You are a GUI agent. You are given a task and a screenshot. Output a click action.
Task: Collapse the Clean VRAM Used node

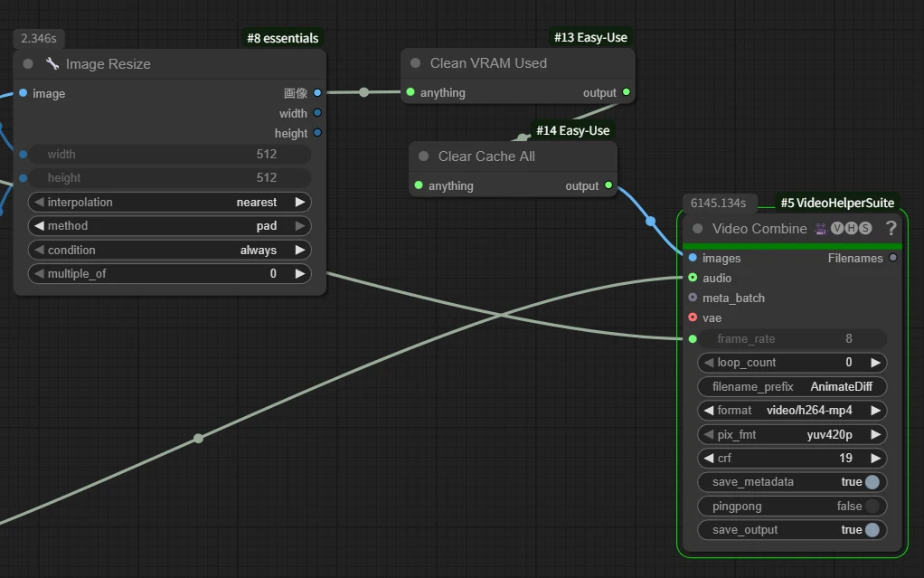tap(416, 63)
